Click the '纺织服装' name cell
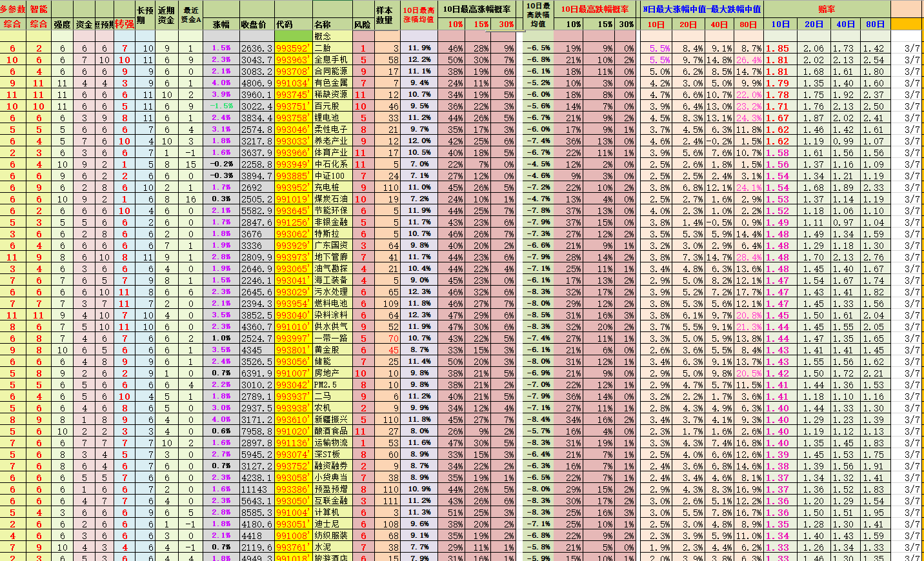Viewport: 924px width, 561px height. tap(332, 536)
